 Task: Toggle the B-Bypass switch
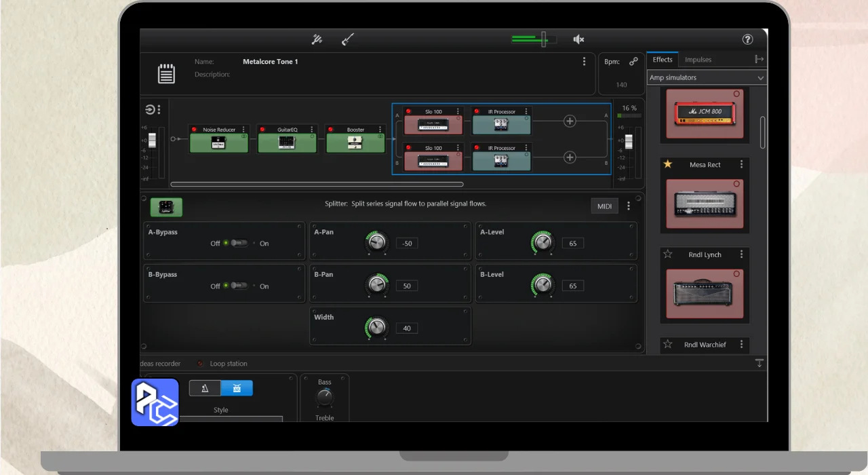tap(239, 286)
